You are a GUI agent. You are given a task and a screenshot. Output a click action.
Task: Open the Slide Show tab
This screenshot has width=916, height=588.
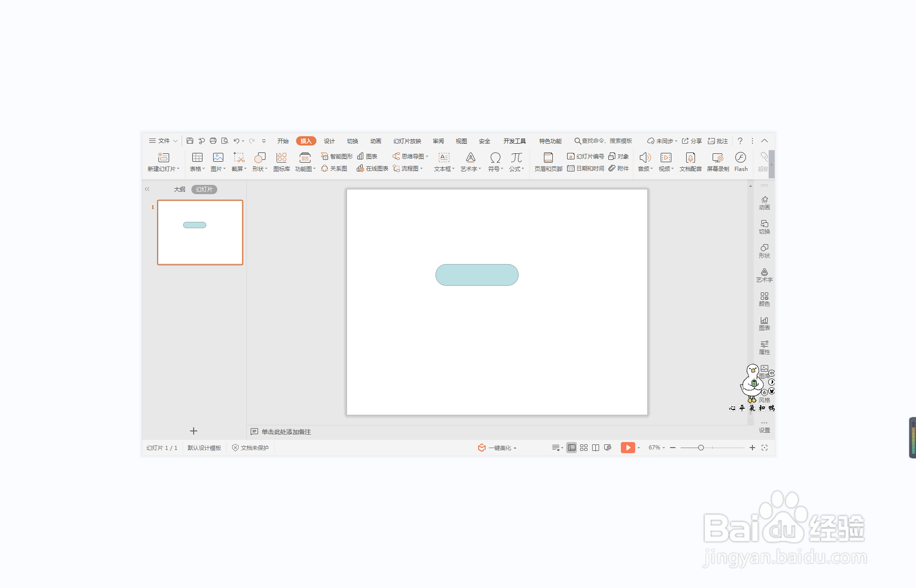pyautogui.click(x=407, y=141)
